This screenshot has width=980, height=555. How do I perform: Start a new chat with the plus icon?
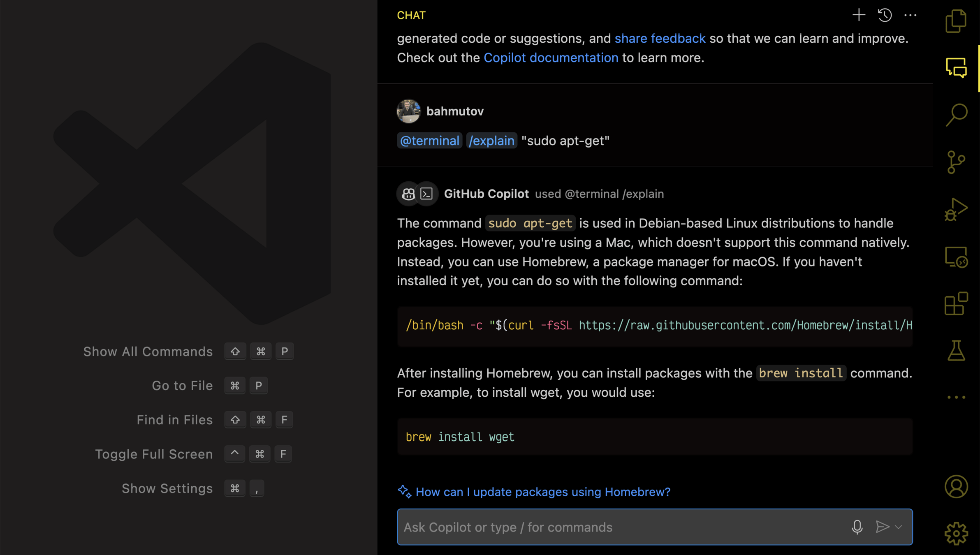[x=859, y=15]
